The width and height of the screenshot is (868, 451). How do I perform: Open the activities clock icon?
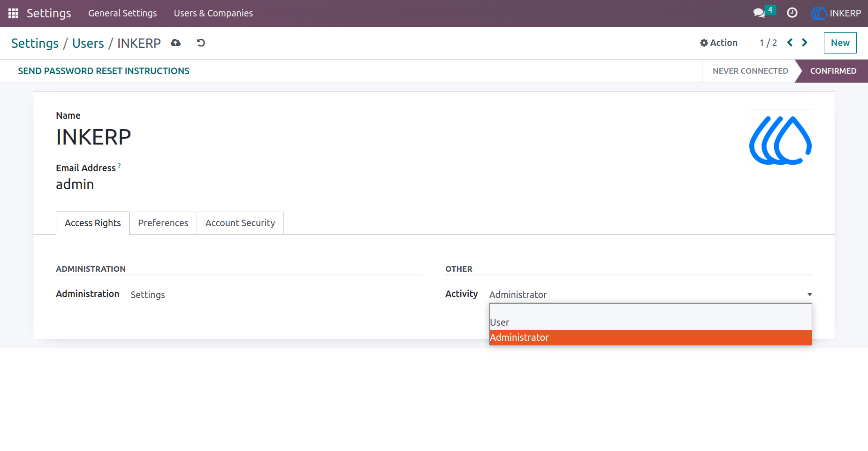point(792,13)
